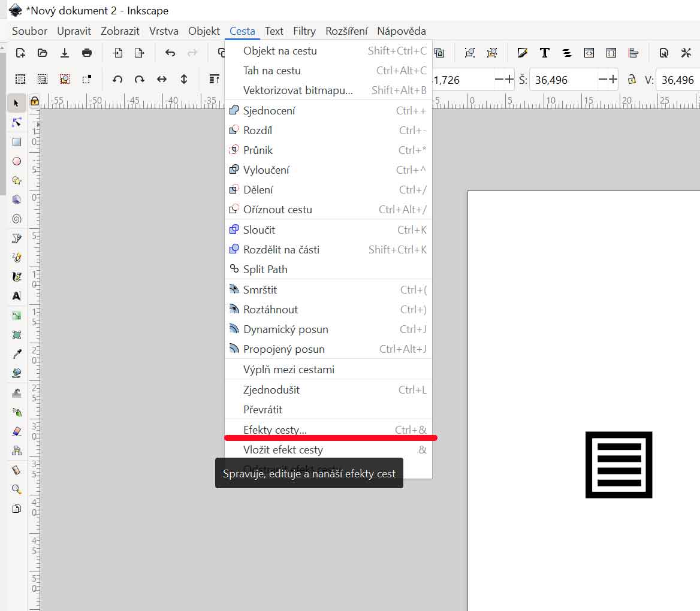This screenshot has height=611, width=700.
Task: Open the Rozšíření menu
Action: pos(346,31)
